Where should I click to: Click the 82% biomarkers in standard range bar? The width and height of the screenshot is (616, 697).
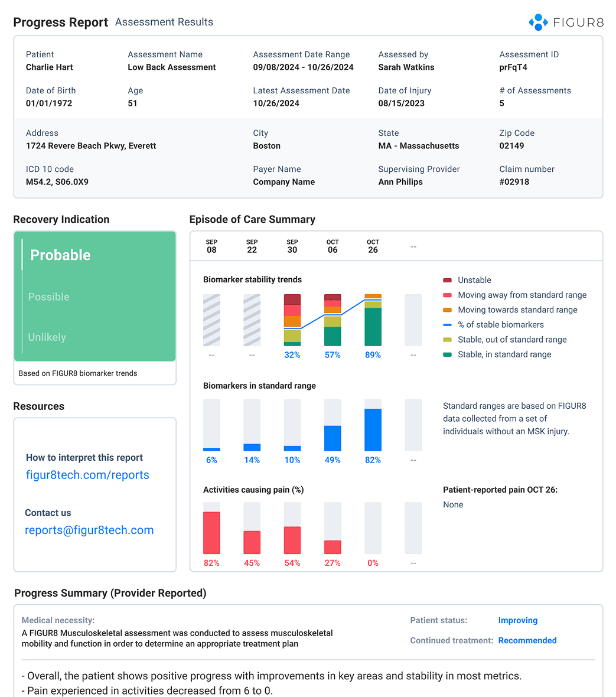pos(373,429)
